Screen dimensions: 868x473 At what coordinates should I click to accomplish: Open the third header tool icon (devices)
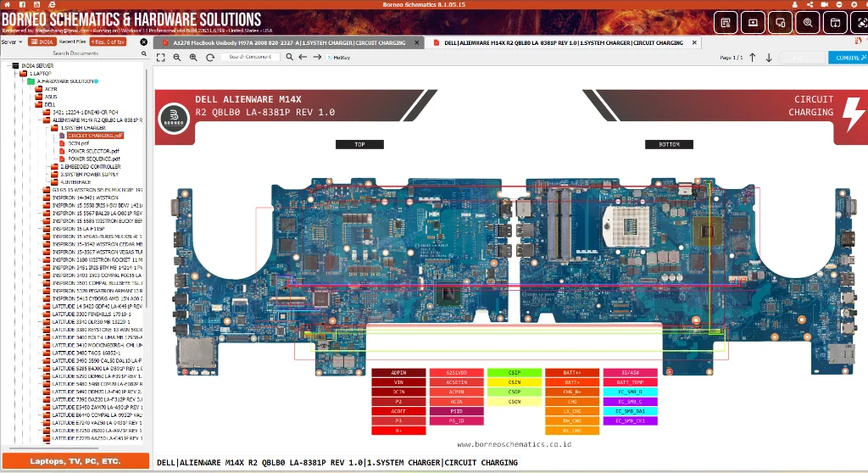(x=781, y=23)
